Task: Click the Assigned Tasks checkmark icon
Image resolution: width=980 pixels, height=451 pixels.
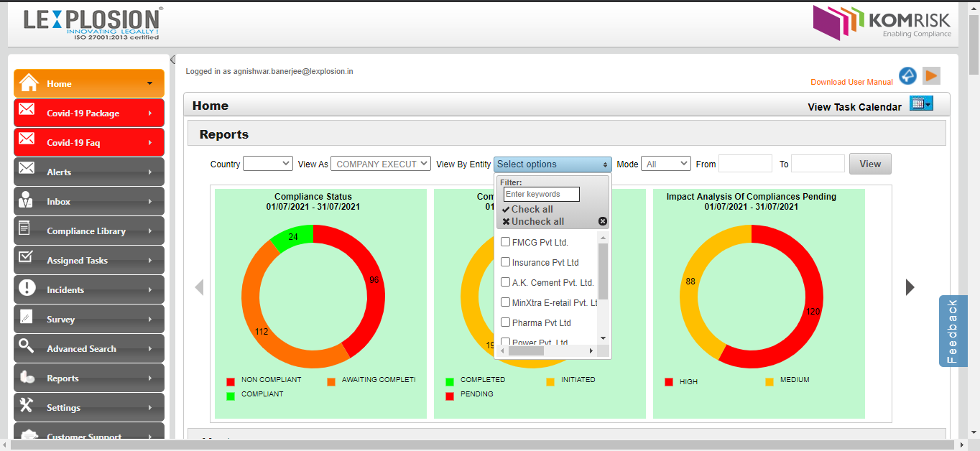Action: coord(26,257)
